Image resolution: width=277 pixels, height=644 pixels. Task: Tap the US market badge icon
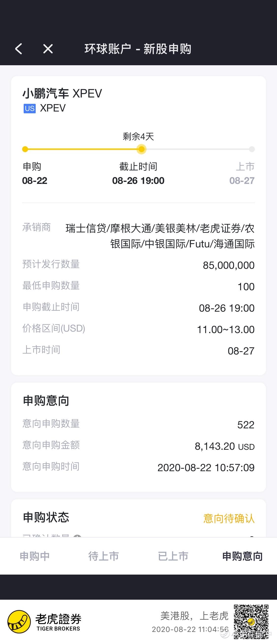tap(30, 109)
